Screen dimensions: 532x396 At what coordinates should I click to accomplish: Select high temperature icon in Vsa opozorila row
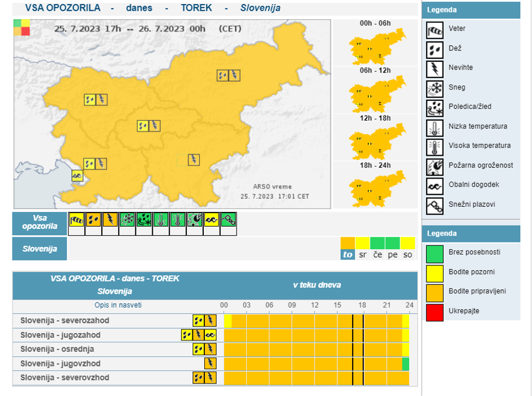178,220
